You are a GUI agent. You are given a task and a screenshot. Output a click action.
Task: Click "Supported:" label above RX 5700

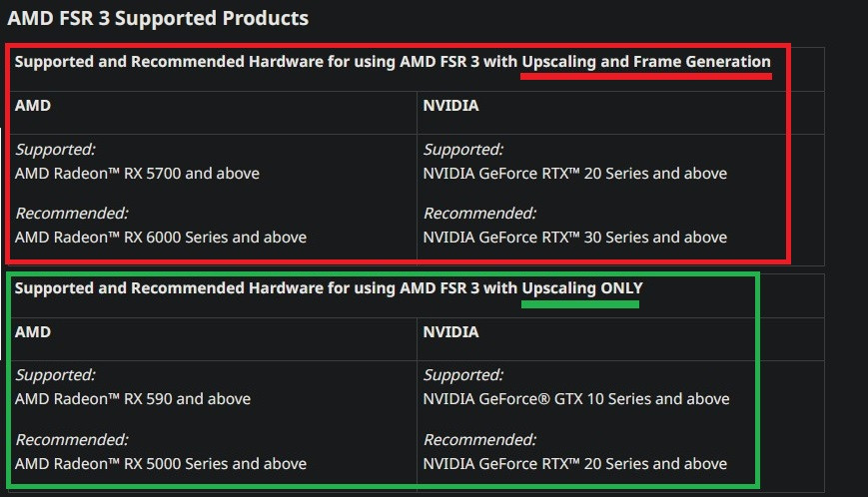pyautogui.click(x=55, y=150)
